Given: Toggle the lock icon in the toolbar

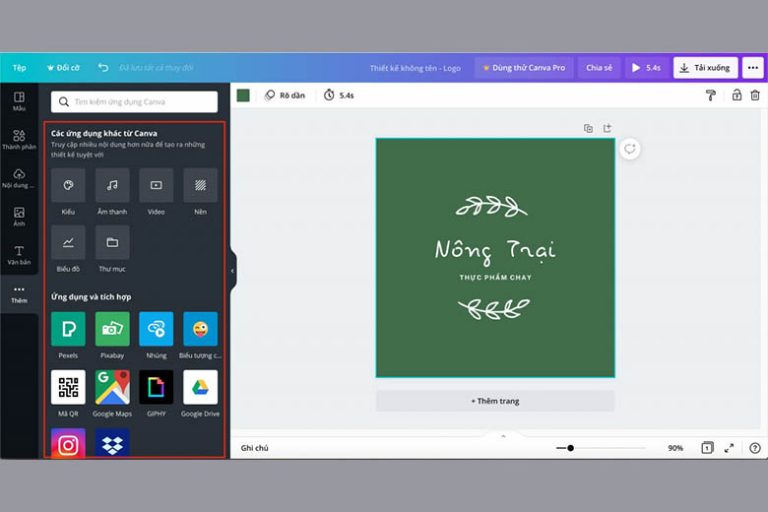Looking at the screenshot, I should [737, 95].
